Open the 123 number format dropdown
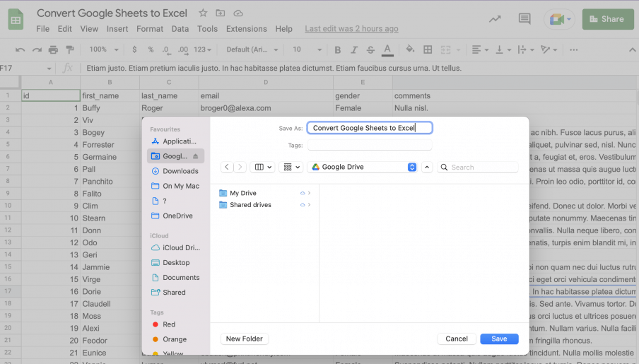 click(203, 49)
